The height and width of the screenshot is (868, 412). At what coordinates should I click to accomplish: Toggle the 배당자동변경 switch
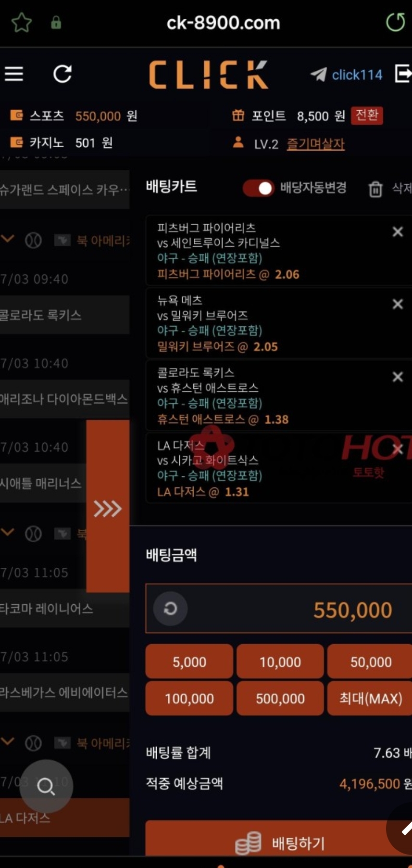258,188
